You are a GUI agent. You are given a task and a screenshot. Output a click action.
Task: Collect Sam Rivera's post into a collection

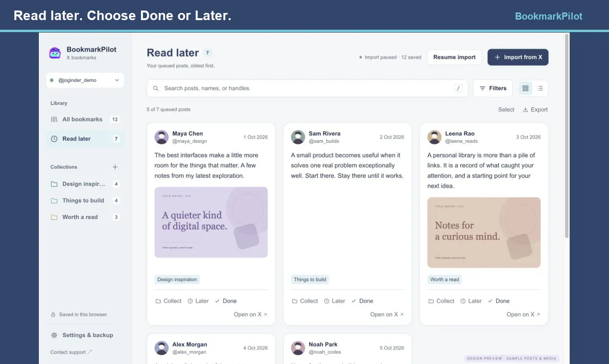coord(305,301)
